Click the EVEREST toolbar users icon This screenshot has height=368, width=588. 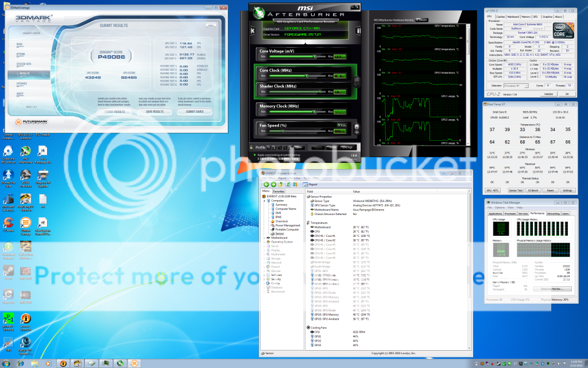click(295, 185)
